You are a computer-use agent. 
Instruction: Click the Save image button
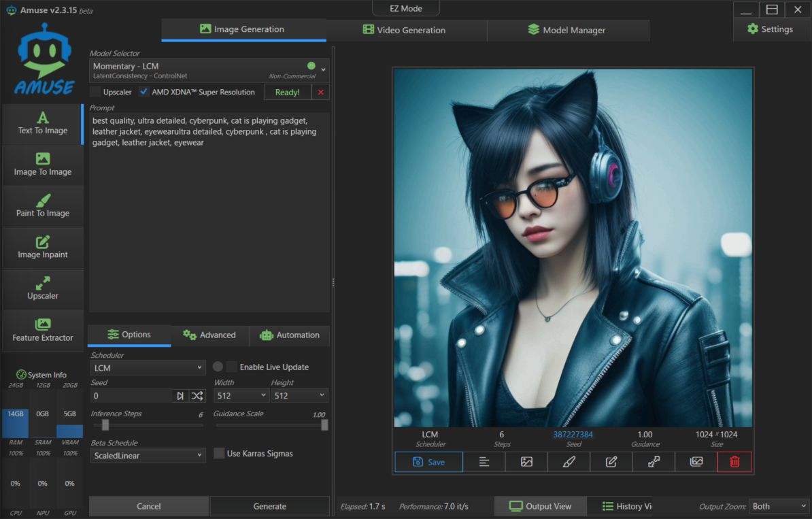coord(428,462)
